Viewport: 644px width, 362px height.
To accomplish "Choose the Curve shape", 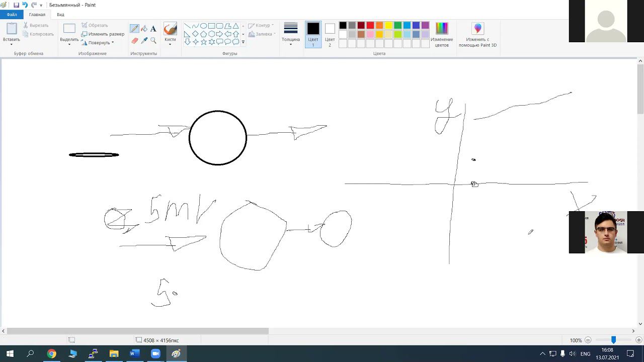I will (x=195, y=26).
